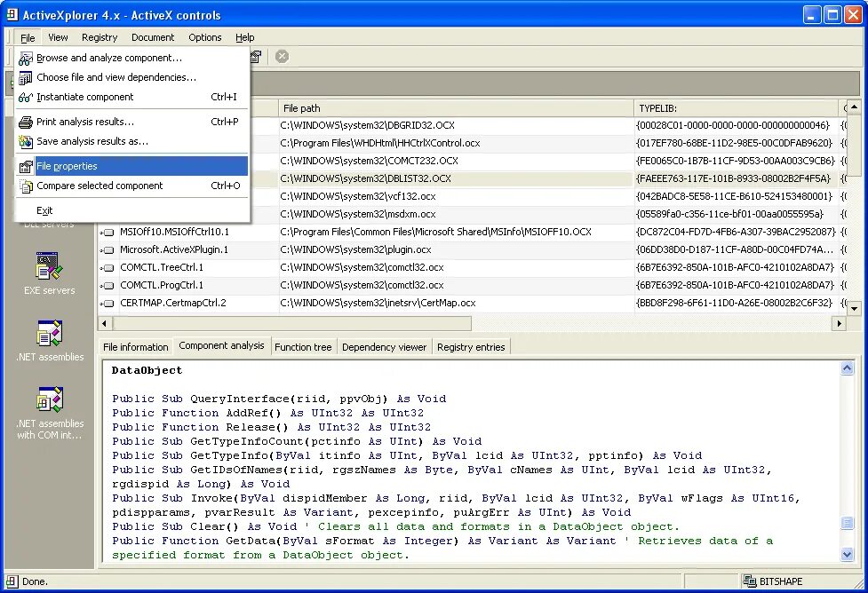Click the down arrow of the analysis pane scrollbar
This screenshot has height=593, width=868.
(x=847, y=554)
